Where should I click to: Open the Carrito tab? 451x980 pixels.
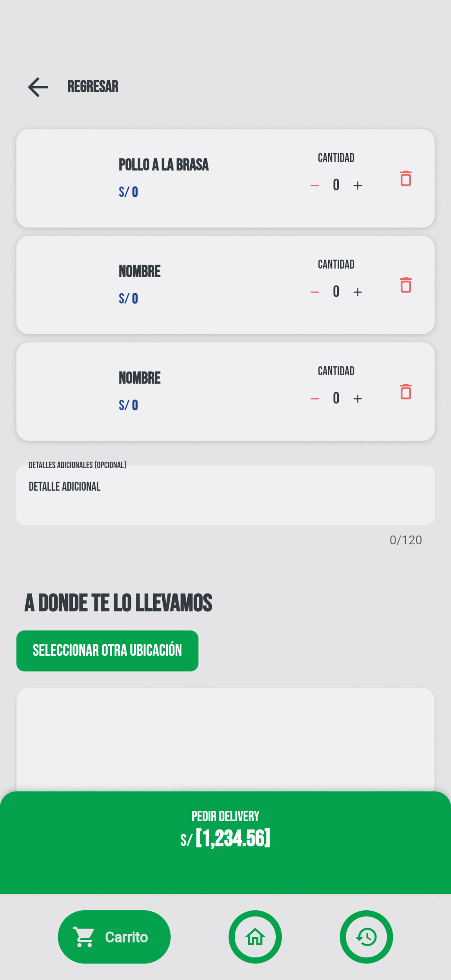pyautogui.click(x=114, y=937)
